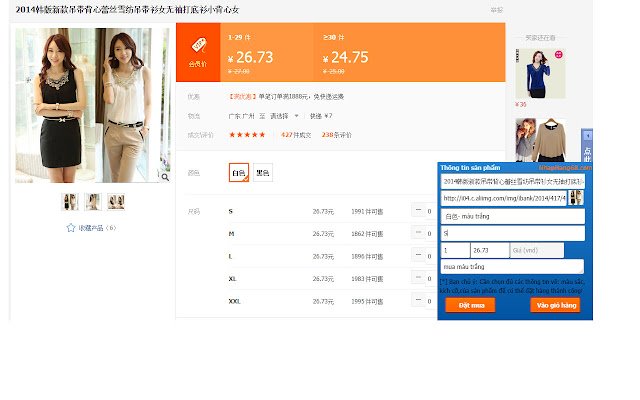Click the XL size label in the size table
Viewport: 640px width, 400px height.
232,279
